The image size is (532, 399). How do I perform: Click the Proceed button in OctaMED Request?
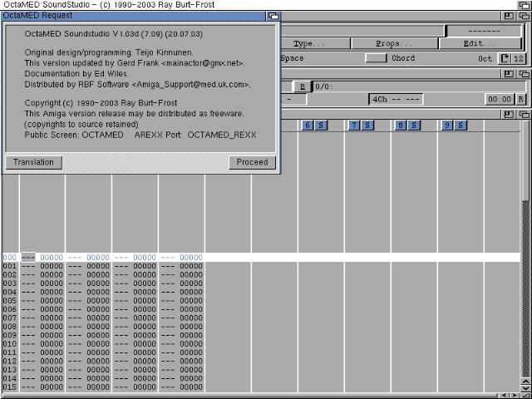click(x=252, y=162)
